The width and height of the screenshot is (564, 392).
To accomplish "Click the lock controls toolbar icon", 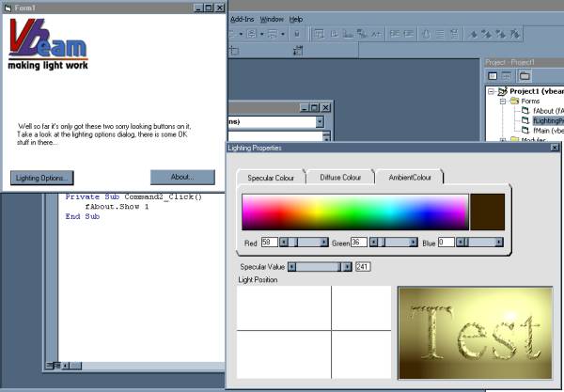I will click(x=297, y=34).
